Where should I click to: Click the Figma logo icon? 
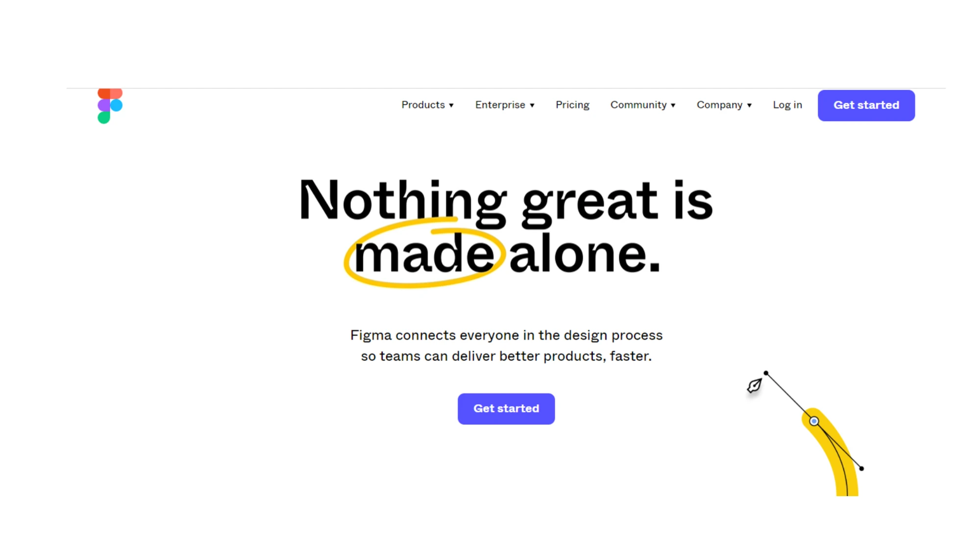[x=109, y=105]
